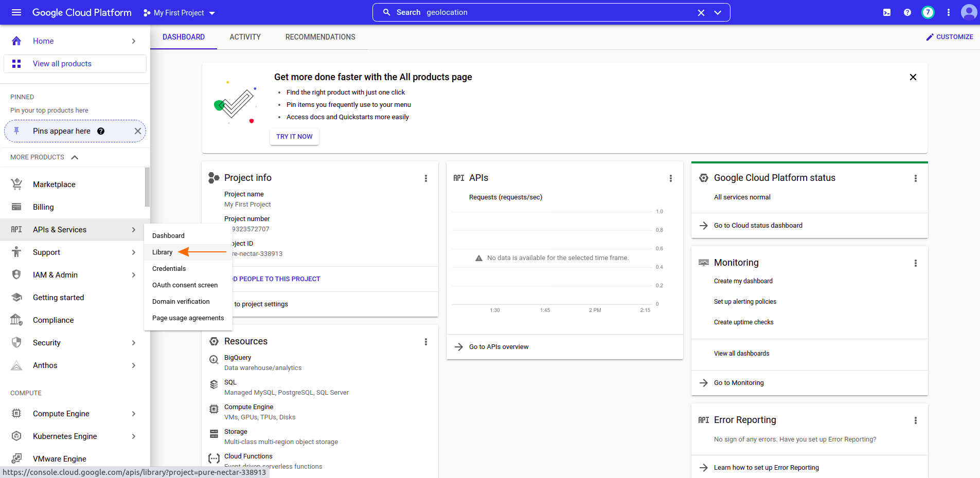The image size is (980, 478).
Task: Open Resources card three-dot menu
Action: coord(426,342)
